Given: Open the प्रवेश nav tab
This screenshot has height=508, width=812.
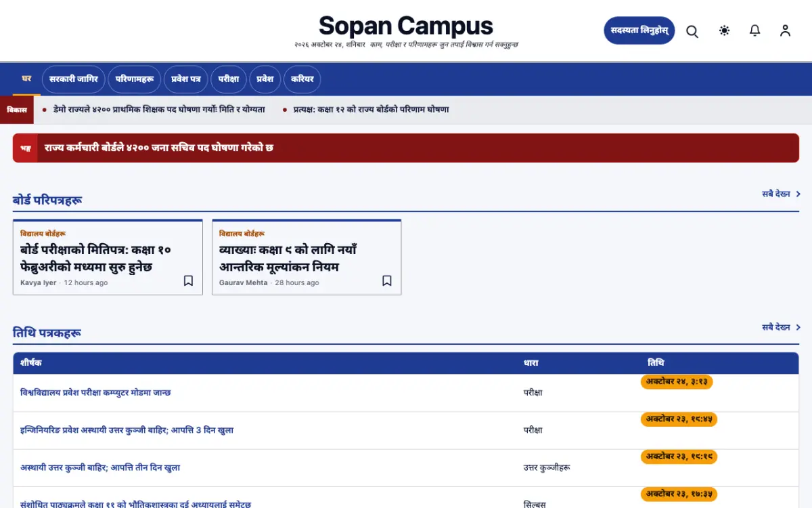Looking at the screenshot, I should [265, 79].
